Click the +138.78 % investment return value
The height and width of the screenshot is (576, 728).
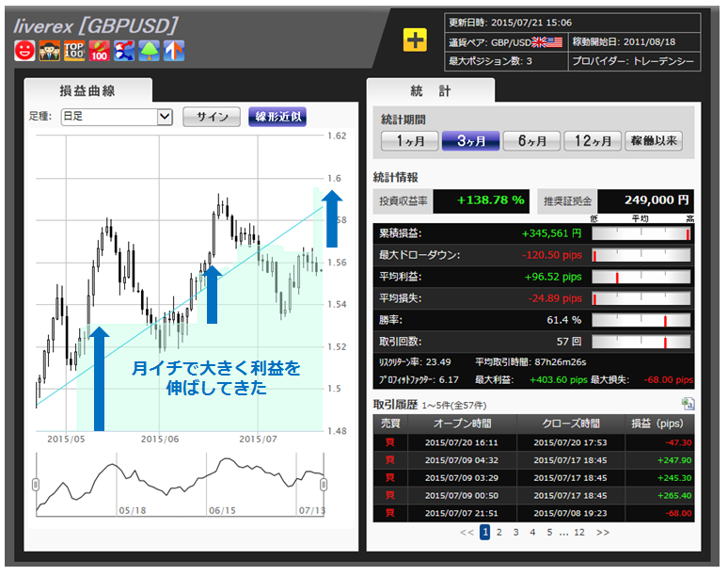coord(490,200)
